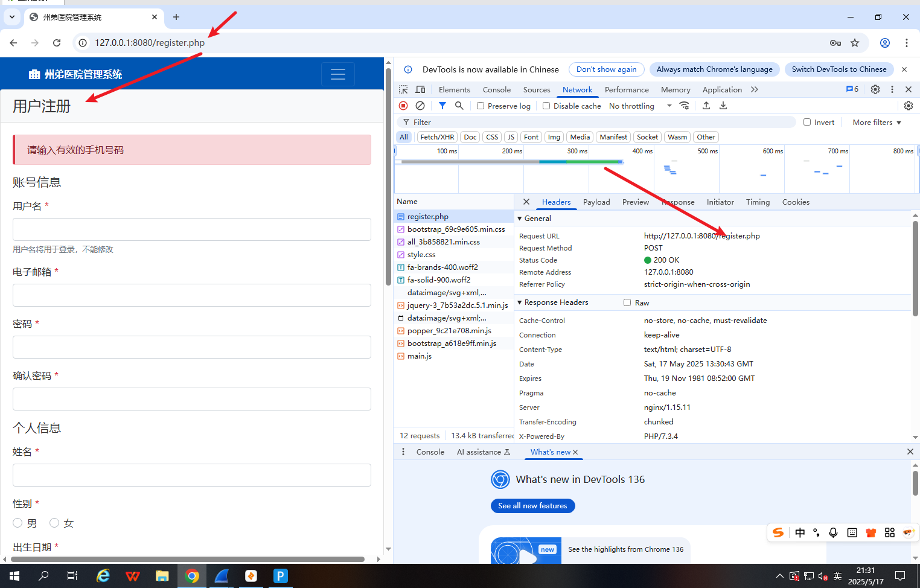This screenshot has height=588, width=920.
Task: Enable the Disable cache checkbox
Action: 546,106
